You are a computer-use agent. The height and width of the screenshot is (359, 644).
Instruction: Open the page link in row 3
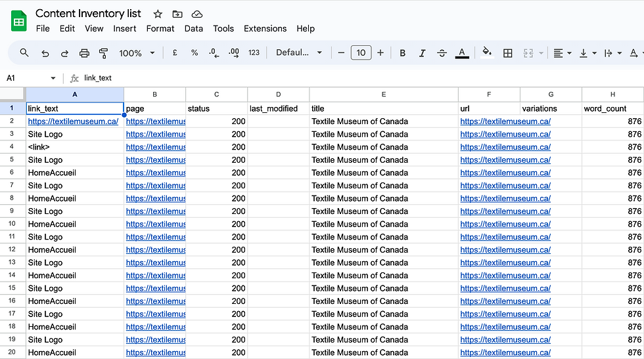coord(156,134)
